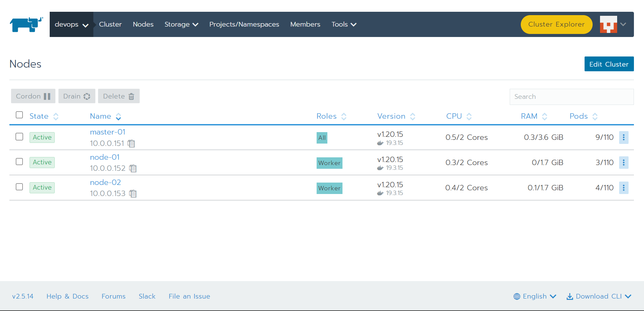This screenshot has width=644, height=311.
Task: Open the Nodes nav item
Action: (x=143, y=25)
